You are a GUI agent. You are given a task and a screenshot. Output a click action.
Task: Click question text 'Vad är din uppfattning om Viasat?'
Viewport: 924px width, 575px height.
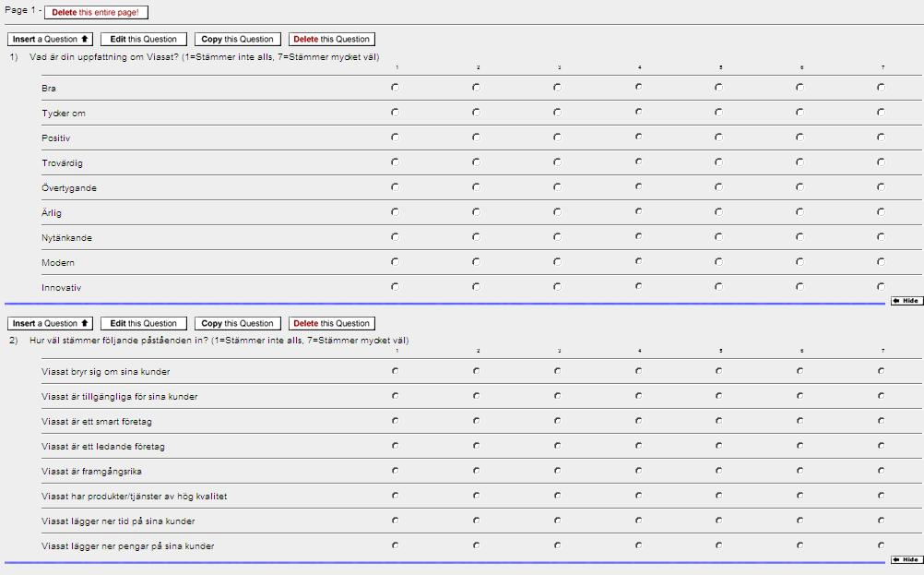coord(104,57)
